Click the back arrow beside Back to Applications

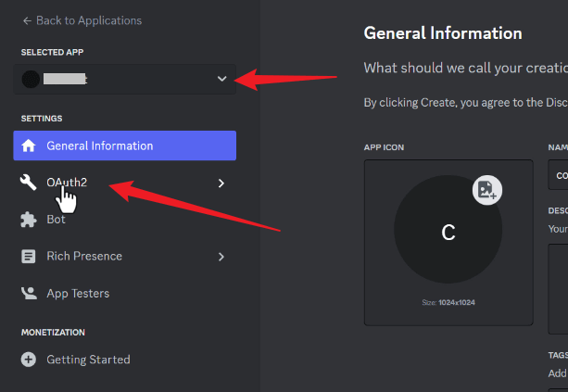pyautogui.click(x=27, y=20)
